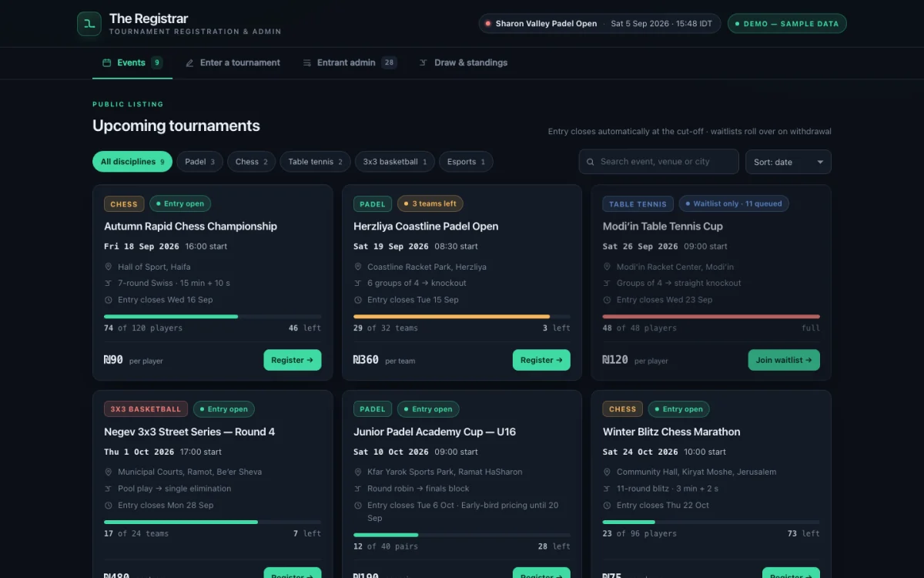This screenshot has height=578, width=924.
Task: Click the 3 teams left status badge
Action: click(x=430, y=204)
